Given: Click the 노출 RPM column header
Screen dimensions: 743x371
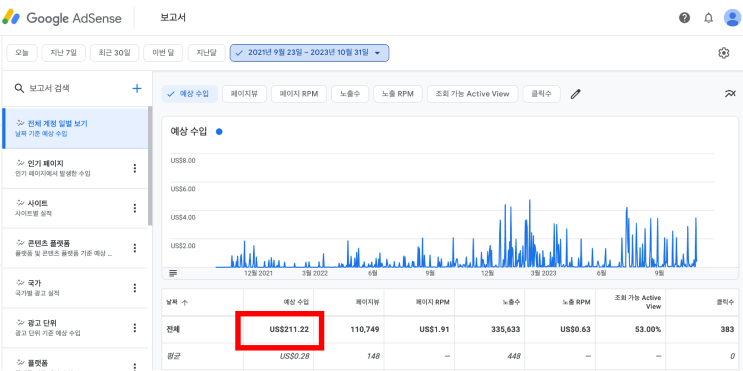Looking at the screenshot, I should tap(576, 302).
